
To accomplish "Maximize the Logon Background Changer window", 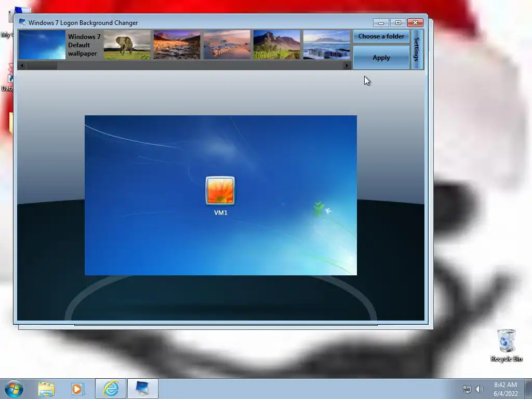I will tap(398, 23).
